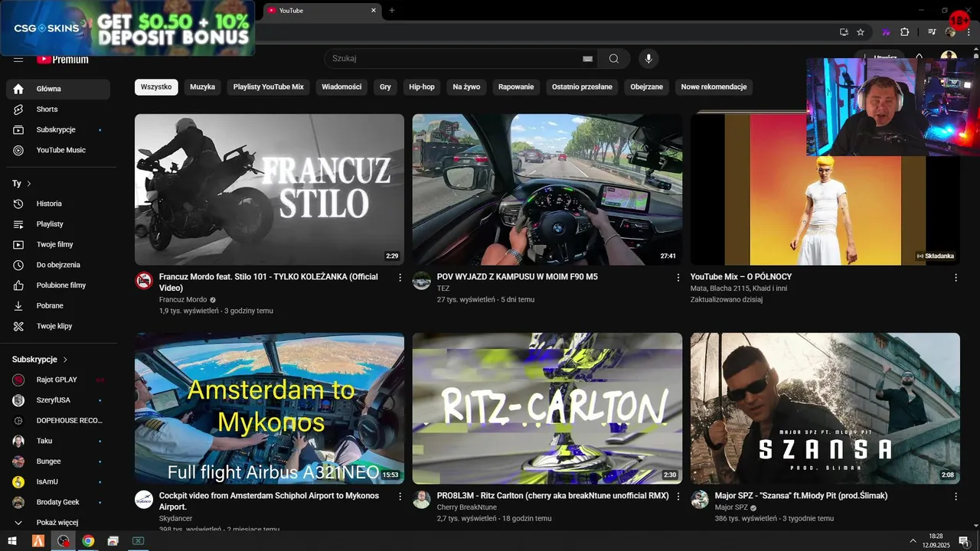Expand the Subskrypcje section header
Screen dimensions: 980x551
click(40, 360)
